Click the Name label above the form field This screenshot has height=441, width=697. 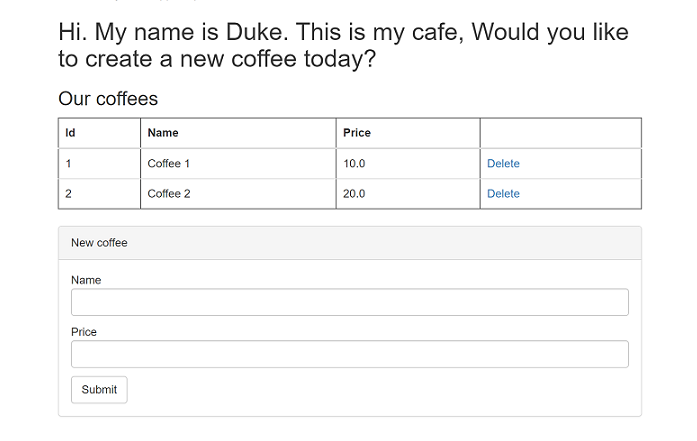tap(86, 280)
